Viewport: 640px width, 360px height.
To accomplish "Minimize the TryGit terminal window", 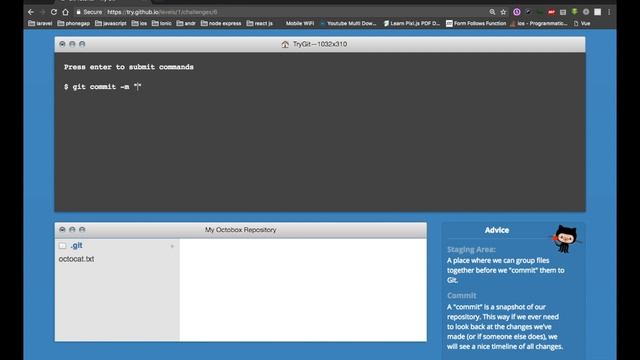I will tap(72, 44).
